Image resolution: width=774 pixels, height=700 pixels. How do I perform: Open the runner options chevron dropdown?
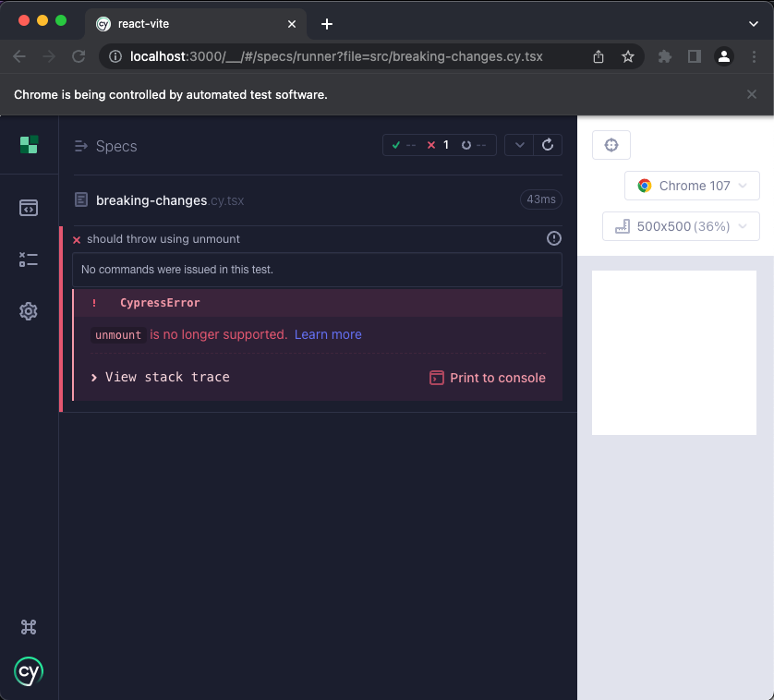(x=519, y=145)
